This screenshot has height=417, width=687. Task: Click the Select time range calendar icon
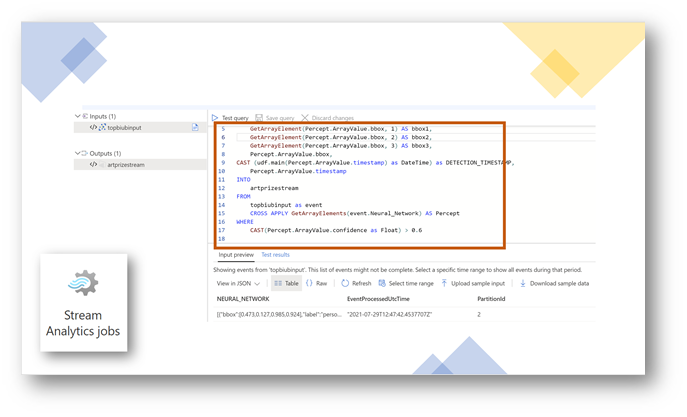382,283
